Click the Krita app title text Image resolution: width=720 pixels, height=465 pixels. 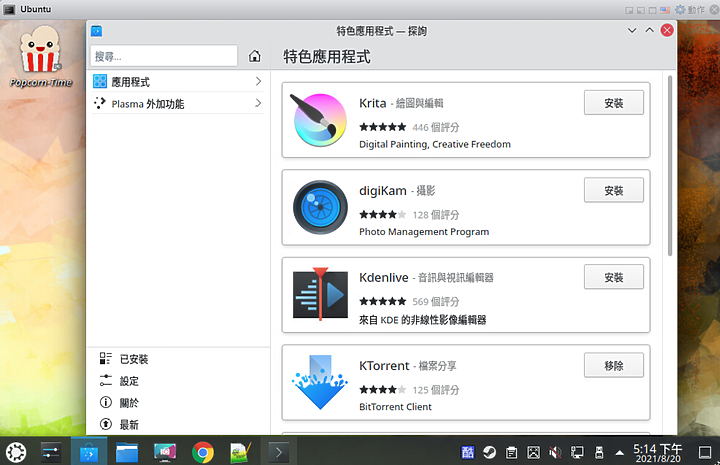tap(372, 103)
